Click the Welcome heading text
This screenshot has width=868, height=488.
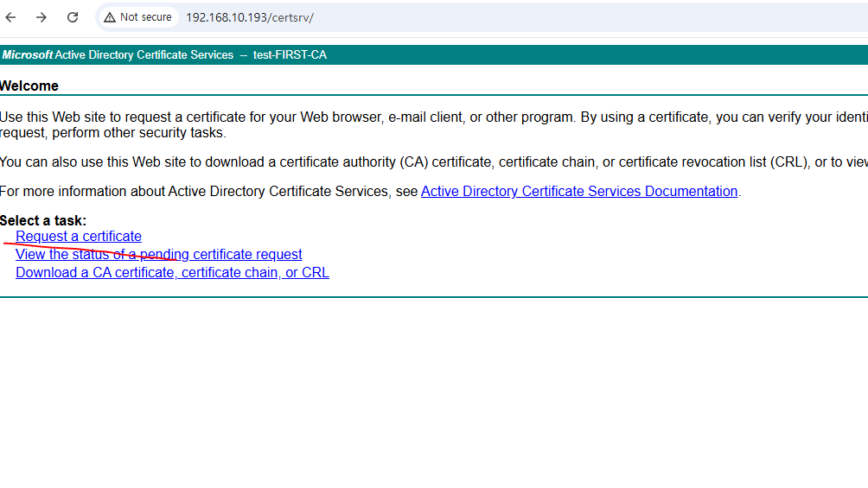29,86
